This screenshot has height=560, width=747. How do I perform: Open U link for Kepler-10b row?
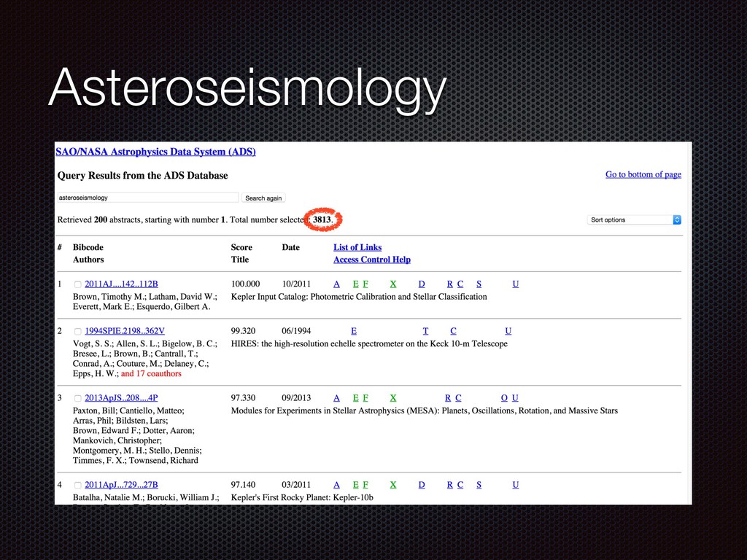(516, 485)
